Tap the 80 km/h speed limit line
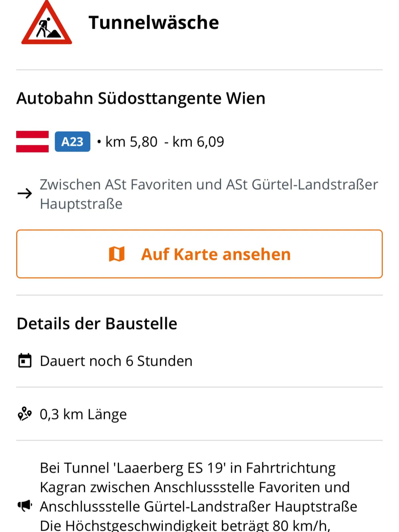The image size is (399, 532). pos(185,525)
